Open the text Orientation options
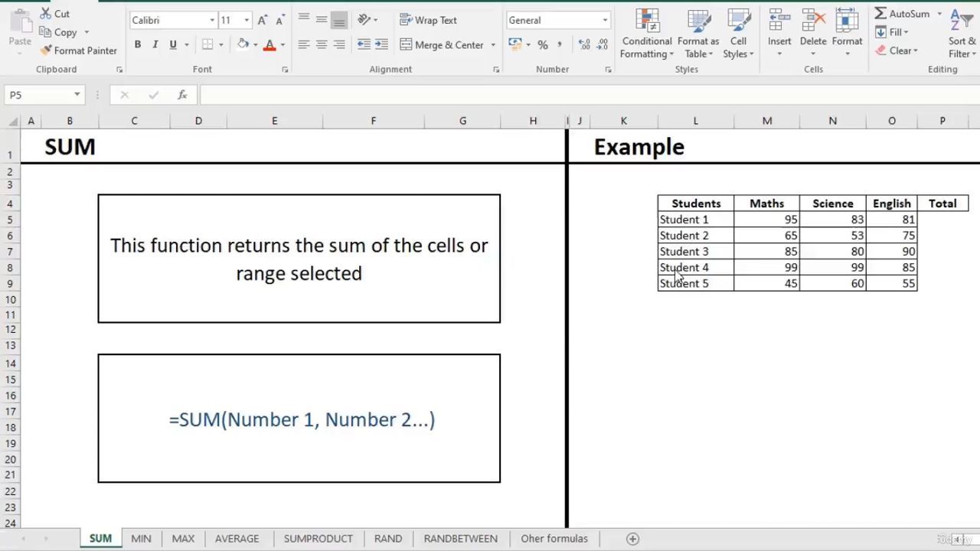Viewport: 980px width, 551px height. point(367,20)
